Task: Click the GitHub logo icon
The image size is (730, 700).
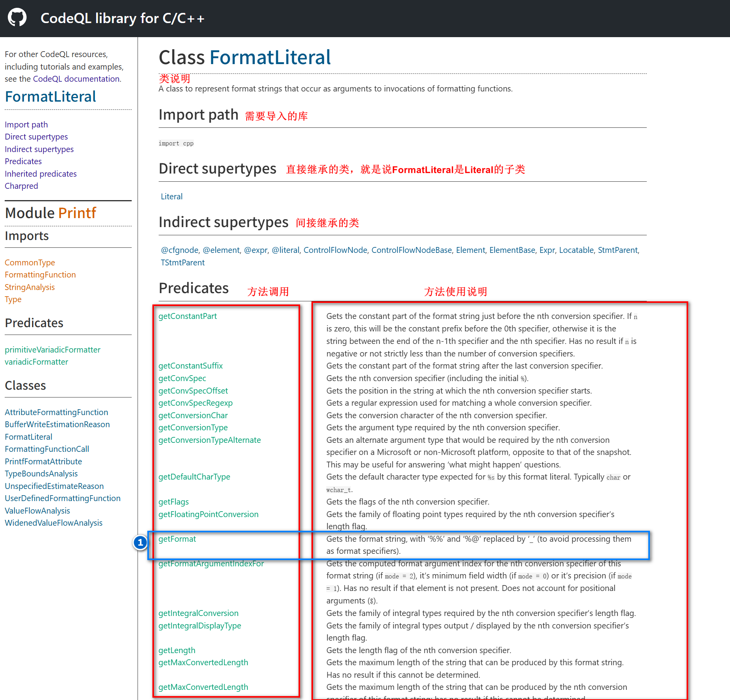Action: coord(17,18)
